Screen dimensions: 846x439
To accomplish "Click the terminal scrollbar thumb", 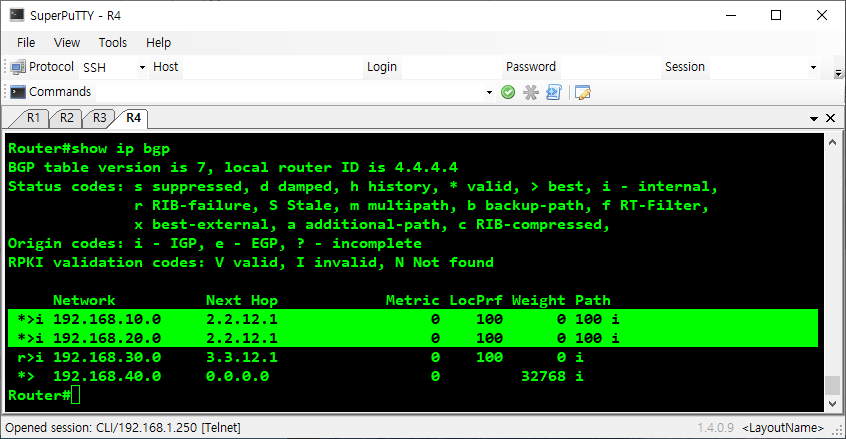I will click(832, 385).
